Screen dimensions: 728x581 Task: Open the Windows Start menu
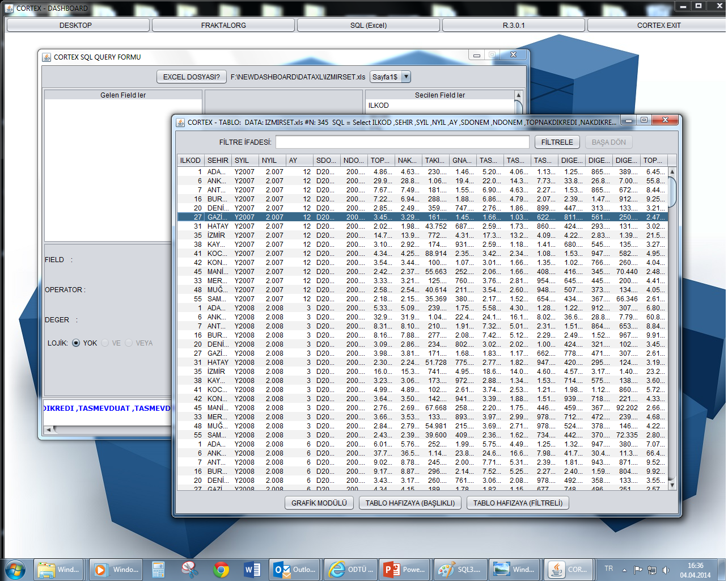pyautogui.click(x=15, y=570)
